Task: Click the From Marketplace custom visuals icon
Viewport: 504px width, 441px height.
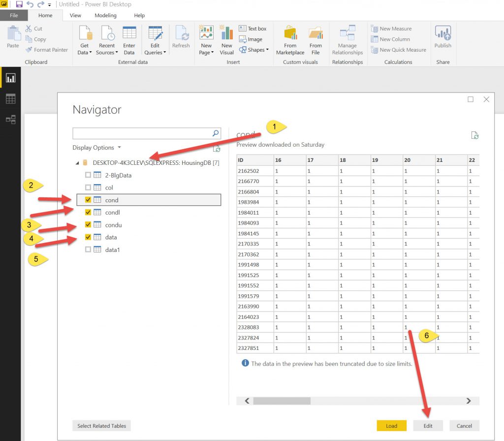Action: pos(290,34)
